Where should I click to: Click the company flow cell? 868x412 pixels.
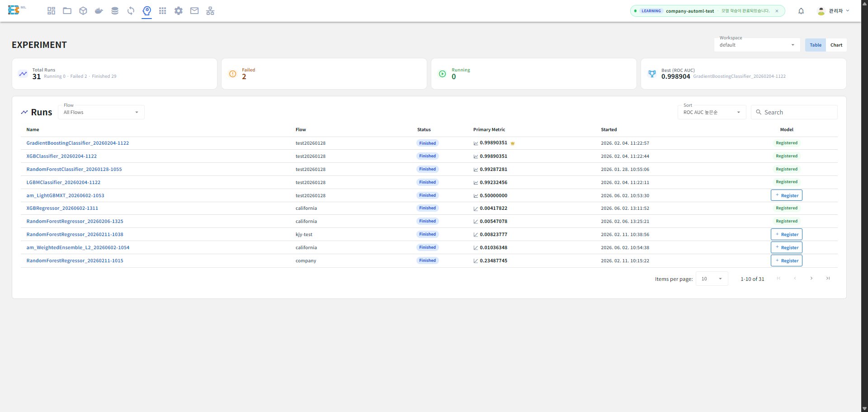[x=306, y=260]
